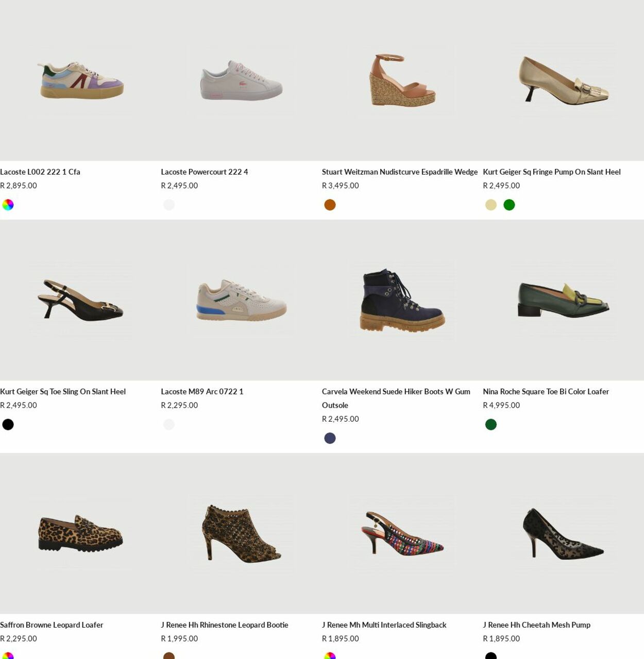Screen dimensions: 644x659
Task: Open J Renee Mh Multi Interlaced Slingback link
Action: point(384,625)
